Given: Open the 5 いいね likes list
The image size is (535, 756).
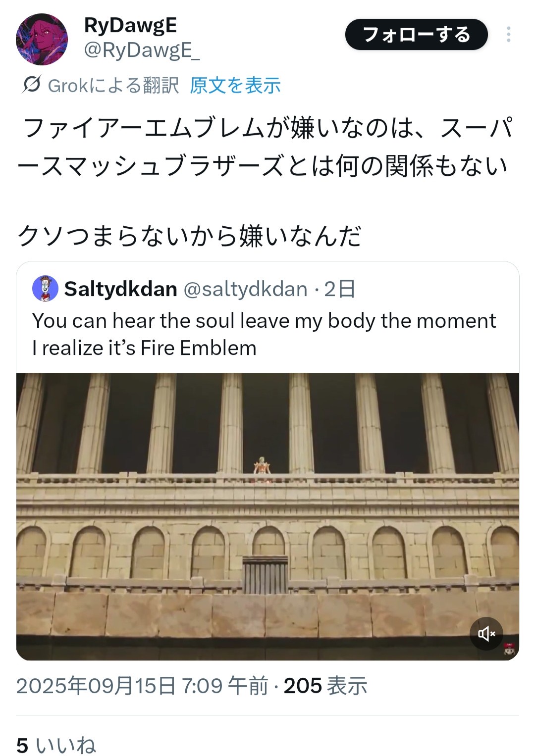Looking at the screenshot, I should 56,745.
